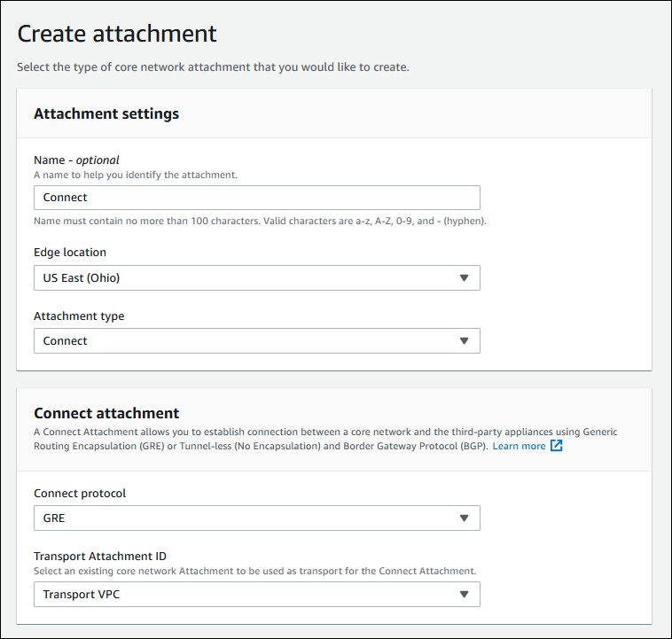The height and width of the screenshot is (639, 672).
Task: Click the Attachment type label
Action: pos(79,316)
